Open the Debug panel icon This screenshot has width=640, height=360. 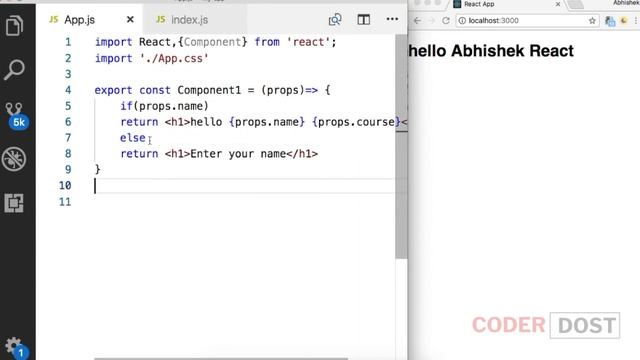(14, 159)
